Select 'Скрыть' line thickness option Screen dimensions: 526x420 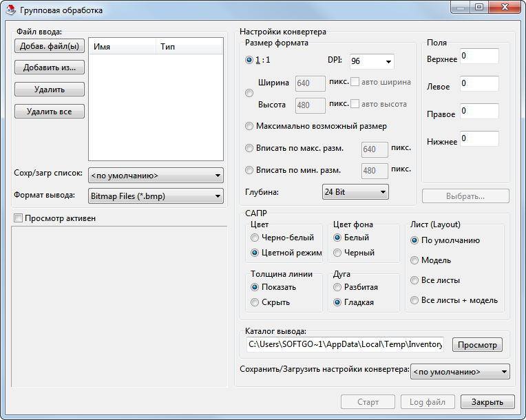coord(255,302)
